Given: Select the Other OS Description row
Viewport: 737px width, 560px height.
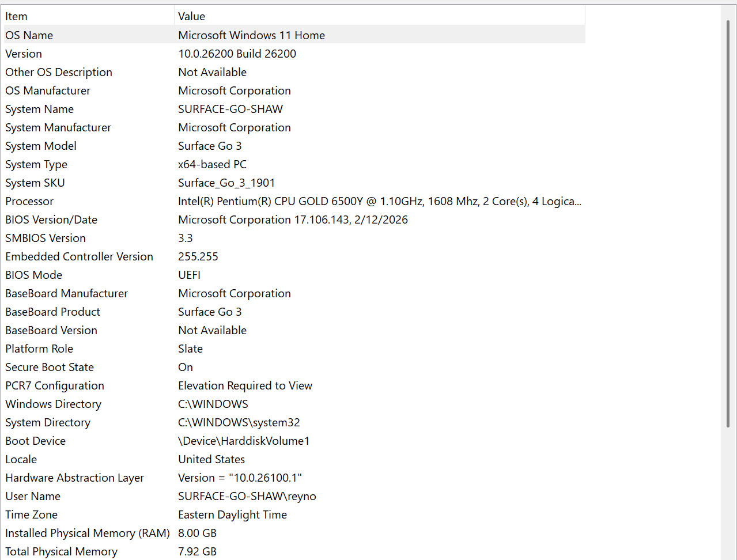Looking at the screenshot, I should coord(59,72).
